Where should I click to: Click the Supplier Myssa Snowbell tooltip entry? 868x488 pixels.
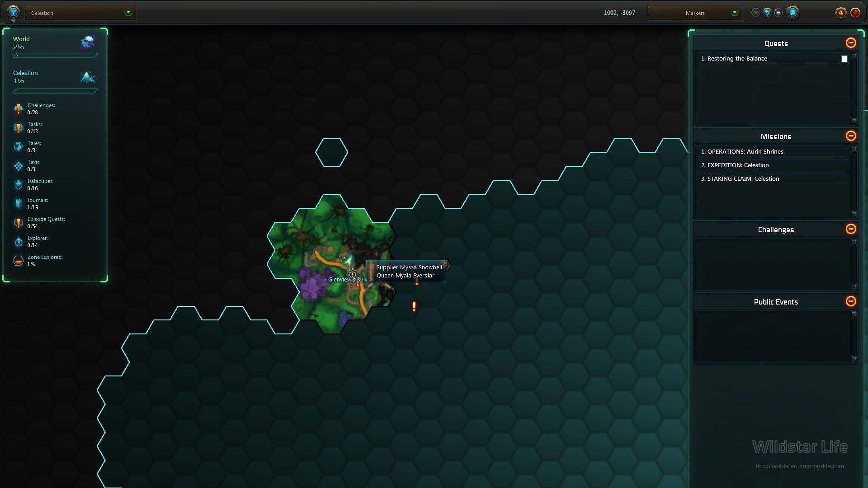[x=409, y=267]
